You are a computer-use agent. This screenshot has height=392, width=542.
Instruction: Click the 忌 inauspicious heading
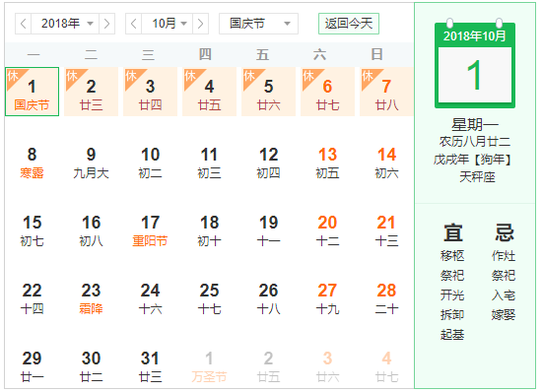click(x=505, y=232)
